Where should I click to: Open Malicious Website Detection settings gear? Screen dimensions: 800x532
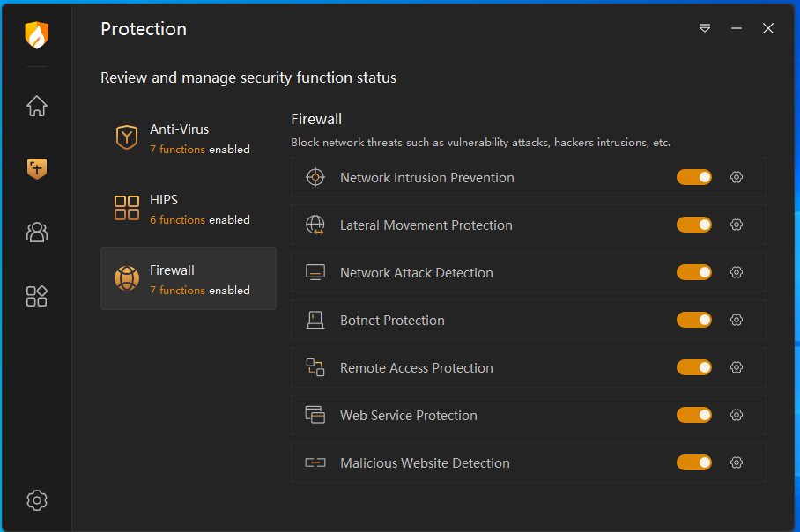(x=737, y=462)
